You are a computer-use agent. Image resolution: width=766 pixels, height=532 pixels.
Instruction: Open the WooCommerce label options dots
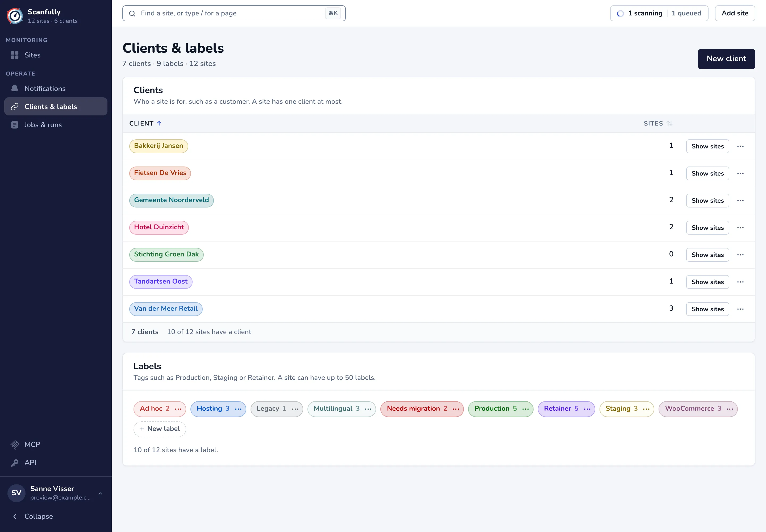click(x=730, y=409)
